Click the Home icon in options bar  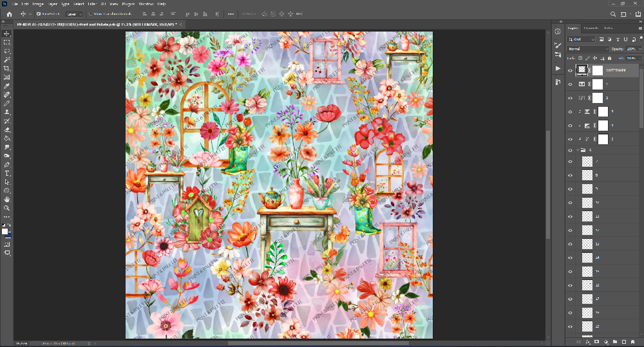click(9, 14)
